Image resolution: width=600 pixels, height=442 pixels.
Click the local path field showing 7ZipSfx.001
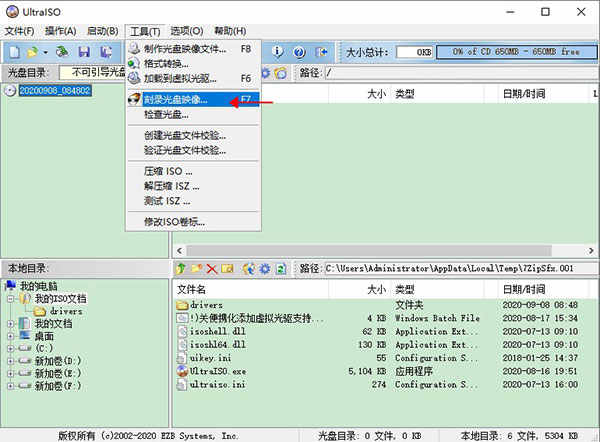[x=461, y=269]
